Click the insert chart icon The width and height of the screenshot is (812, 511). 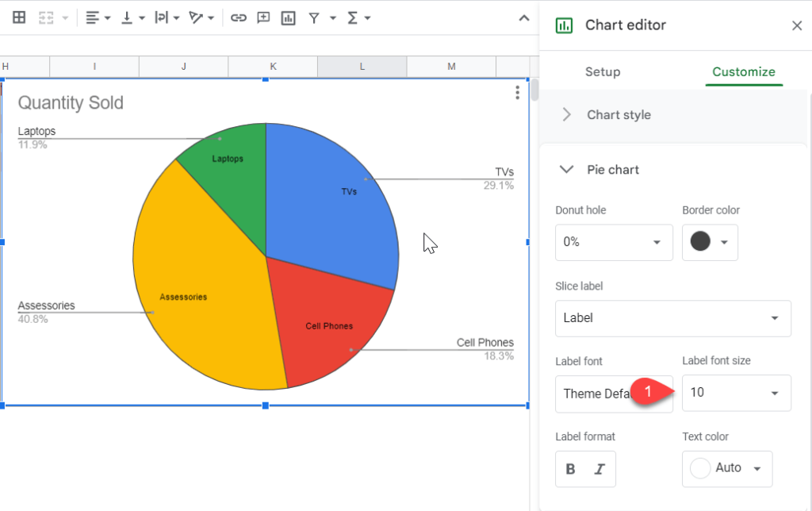[289, 18]
